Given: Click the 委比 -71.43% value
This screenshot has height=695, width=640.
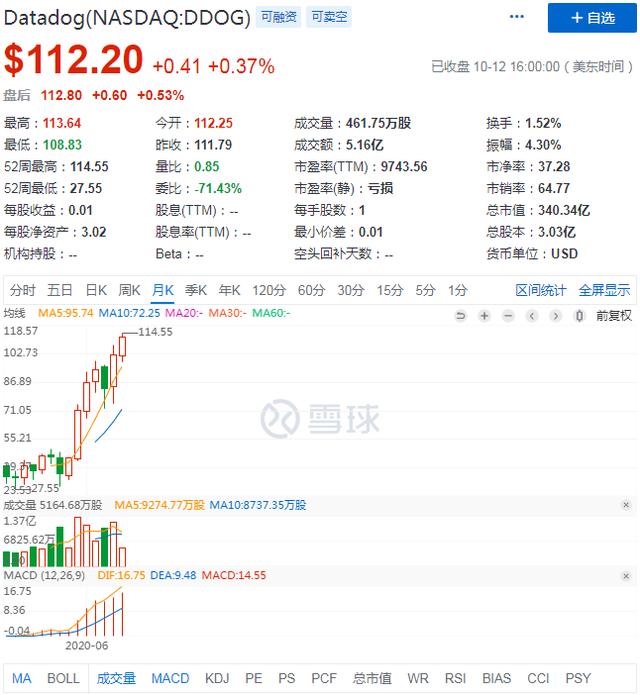Looking at the screenshot, I should (218, 188).
